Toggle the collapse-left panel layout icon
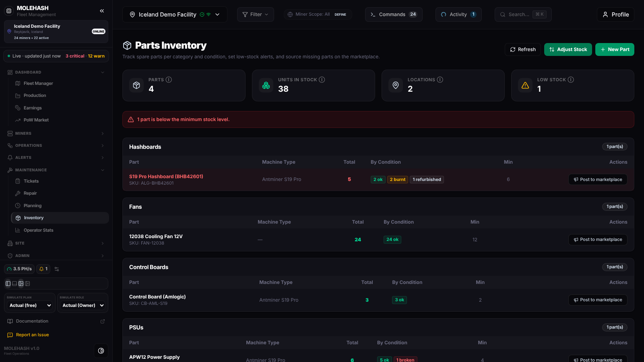644x362 pixels. [27, 284]
